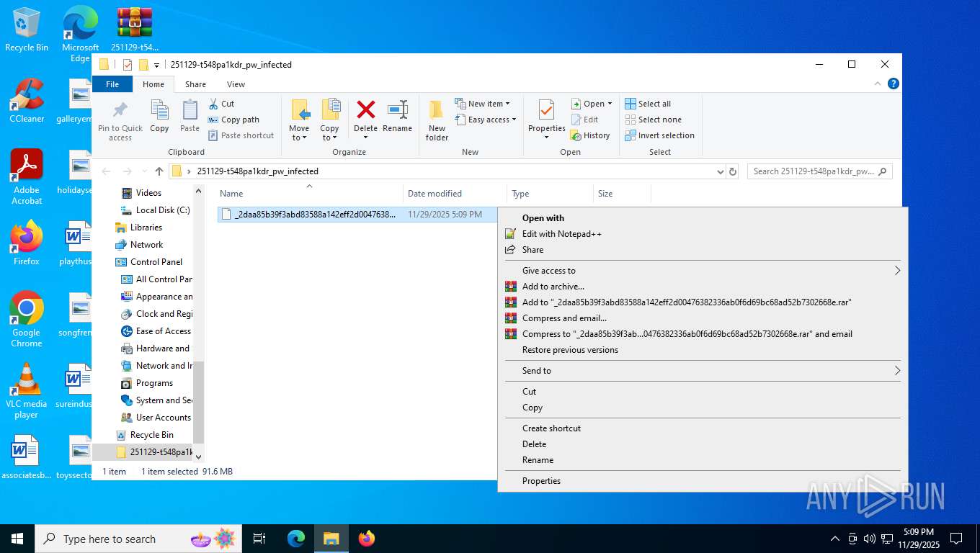The height and width of the screenshot is (553, 980).
Task: Choose Open with in context menu
Action: [x=703, y=218]
